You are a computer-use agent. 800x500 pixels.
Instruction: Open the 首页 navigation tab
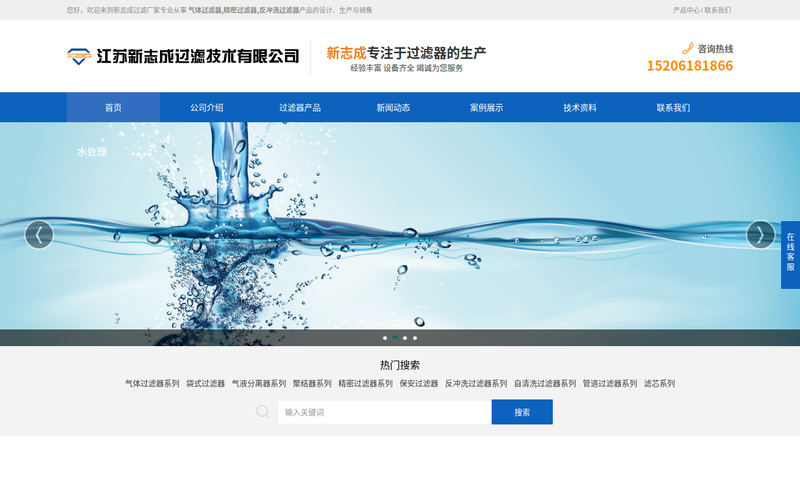coord(113,108)
